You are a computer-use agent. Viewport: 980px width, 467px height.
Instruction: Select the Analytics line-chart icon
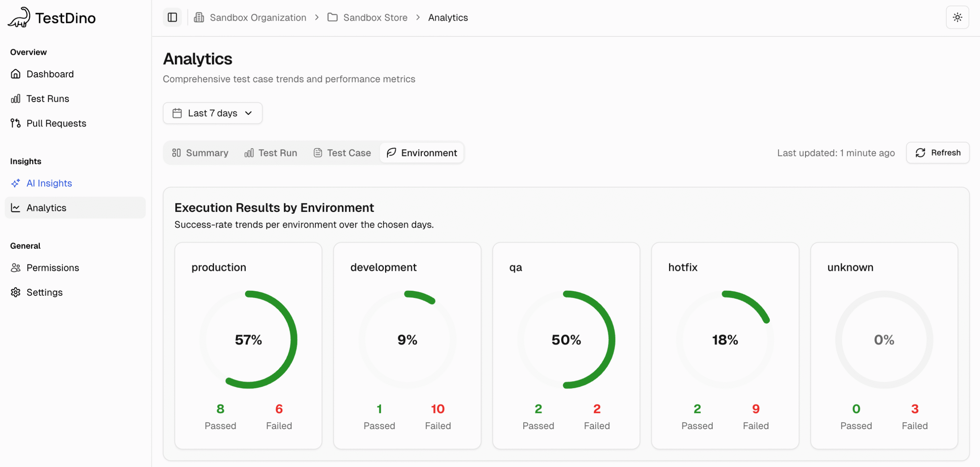[16, 208]
